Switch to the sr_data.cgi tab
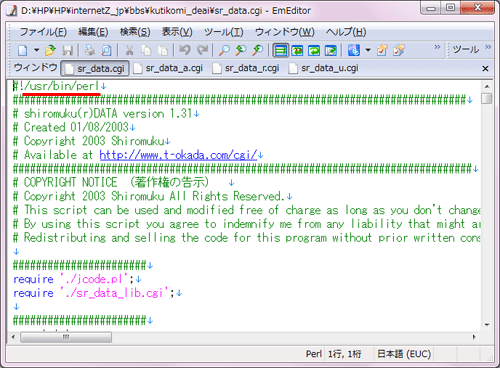 click(95, 69)
